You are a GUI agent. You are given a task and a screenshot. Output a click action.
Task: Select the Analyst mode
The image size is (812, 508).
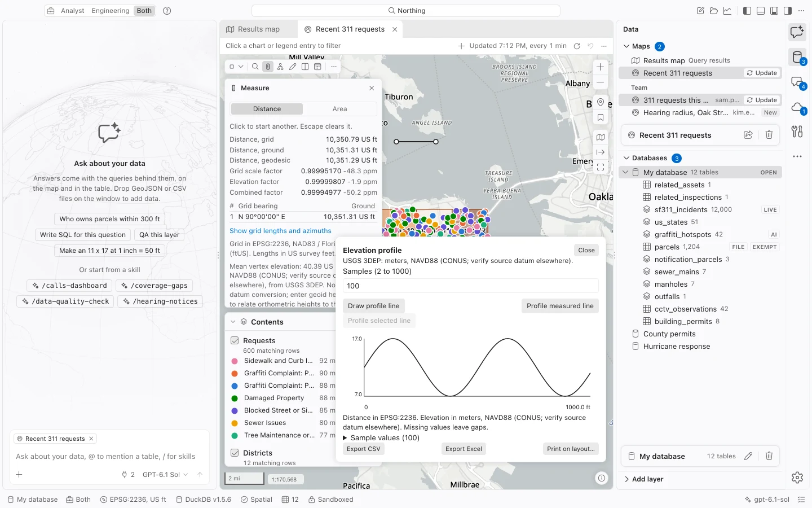click(73, 11)
